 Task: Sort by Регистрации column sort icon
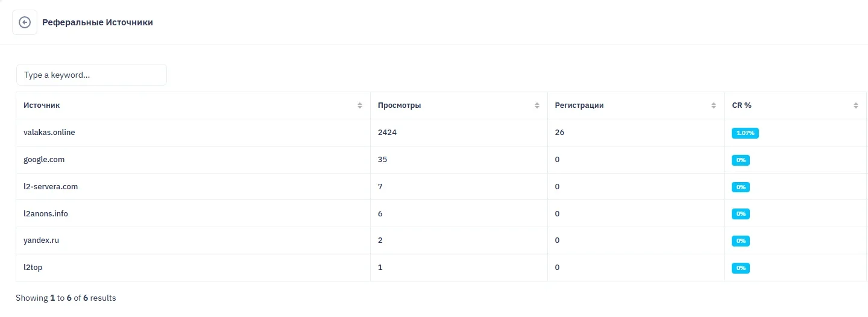(714, 105)
